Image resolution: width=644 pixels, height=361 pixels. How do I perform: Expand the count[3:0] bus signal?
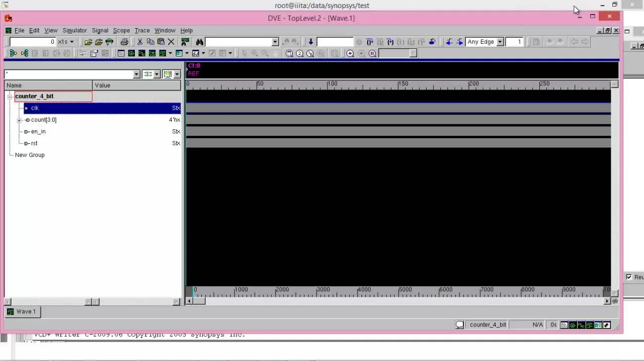(x=19, y=120)
